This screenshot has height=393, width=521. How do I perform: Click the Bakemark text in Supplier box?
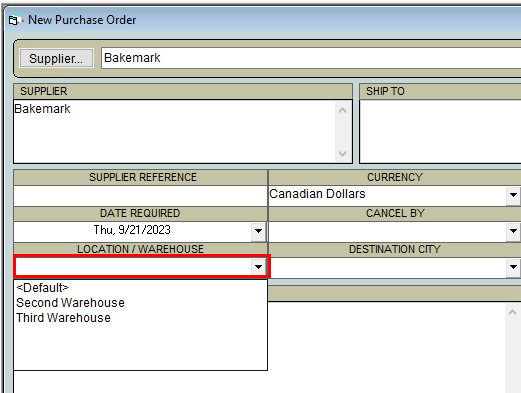tap(42, 109)
